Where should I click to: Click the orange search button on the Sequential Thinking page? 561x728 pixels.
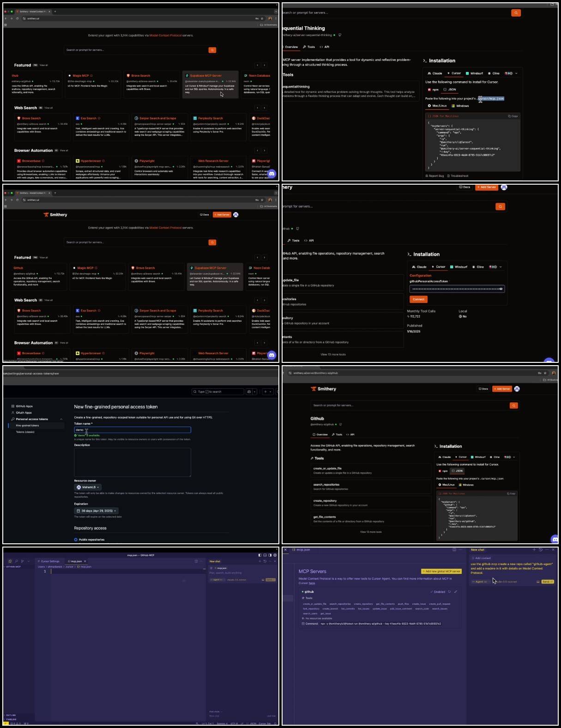516,13
